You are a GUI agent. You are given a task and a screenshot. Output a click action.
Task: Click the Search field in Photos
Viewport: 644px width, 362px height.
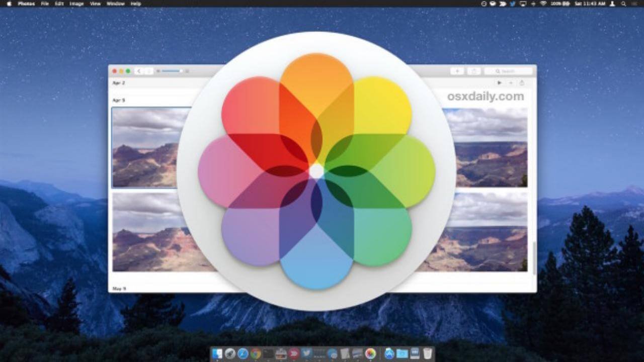tap(508, 71)
